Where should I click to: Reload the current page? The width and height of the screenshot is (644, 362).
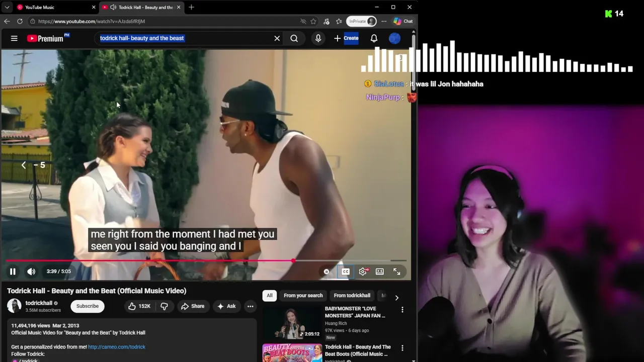click(20, 21)
